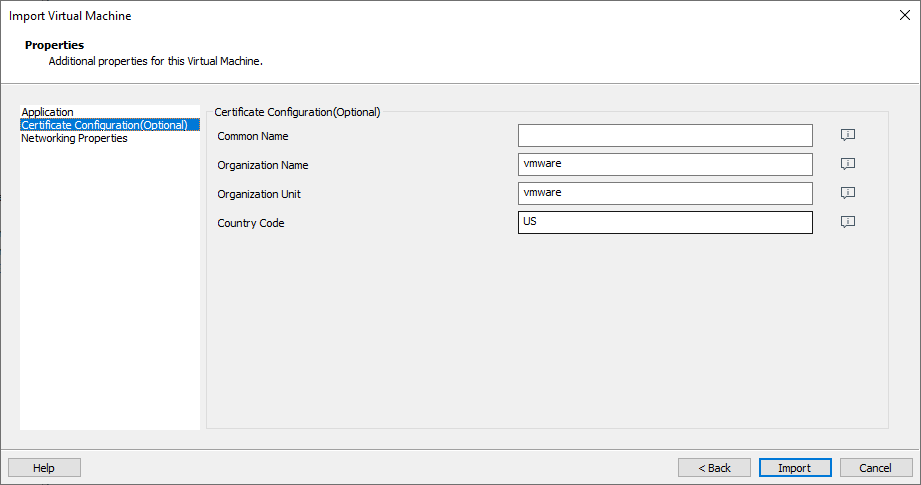Screen dimensions: 921x485
Task: Show info tooltip for Organization Name
Action: tap(848, 164)
